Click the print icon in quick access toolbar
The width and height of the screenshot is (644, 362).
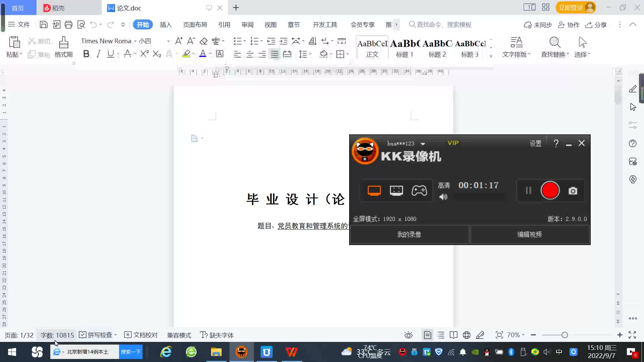point(68,24)
